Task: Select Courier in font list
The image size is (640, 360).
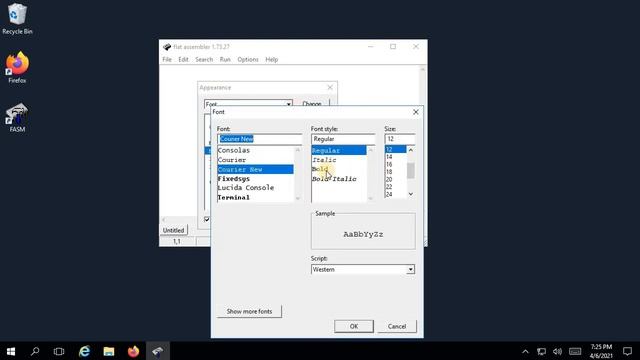Action: 256,160
